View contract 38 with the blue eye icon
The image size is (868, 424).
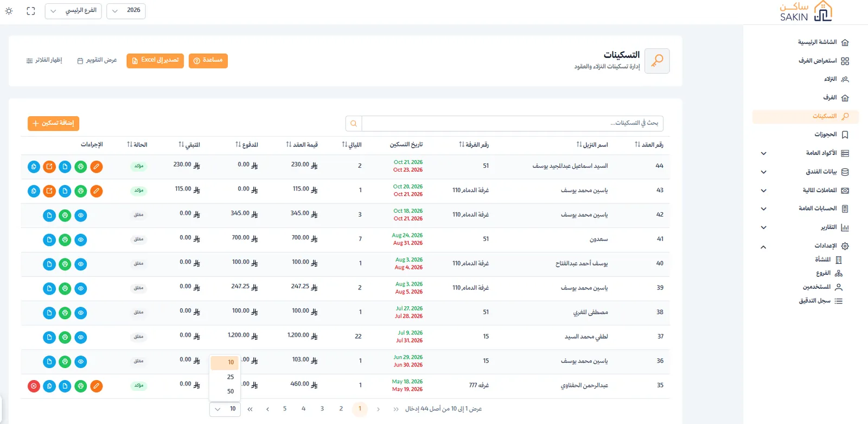81,313
